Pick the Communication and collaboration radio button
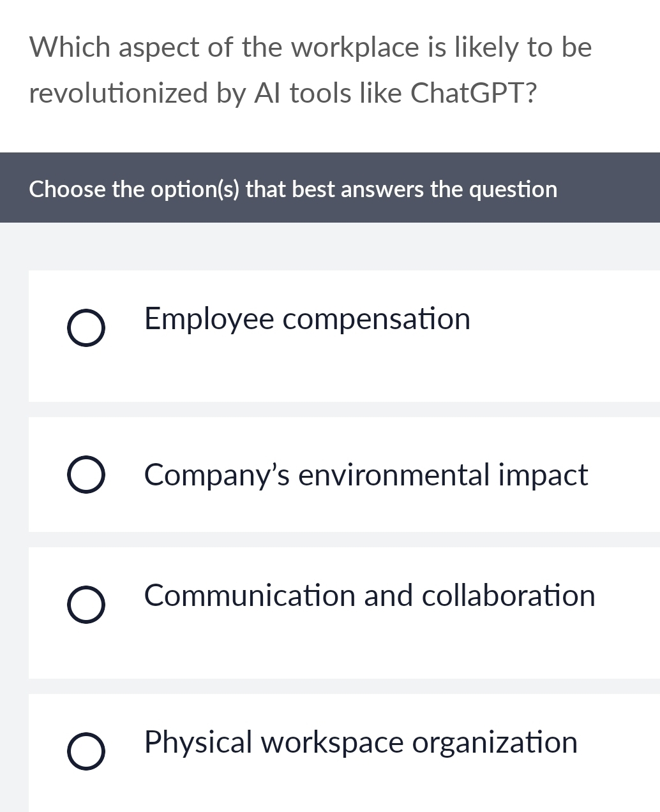The width and height of the screenshot is (660, 812). point(86,605)
